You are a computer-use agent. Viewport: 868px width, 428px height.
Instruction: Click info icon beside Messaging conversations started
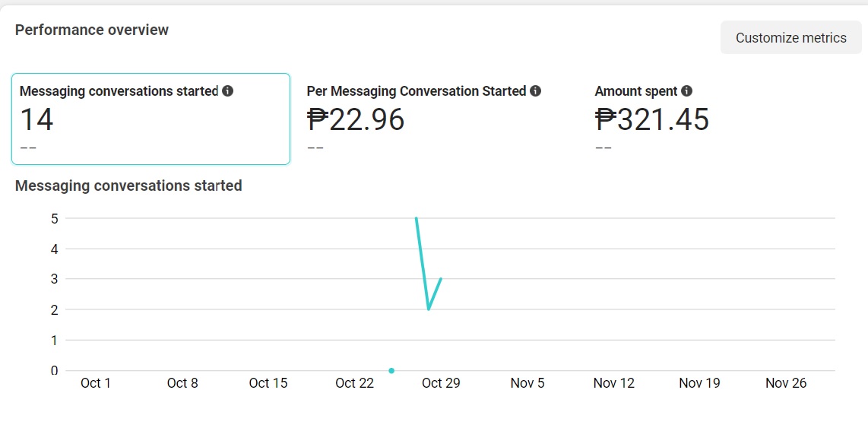pos(227,90)
